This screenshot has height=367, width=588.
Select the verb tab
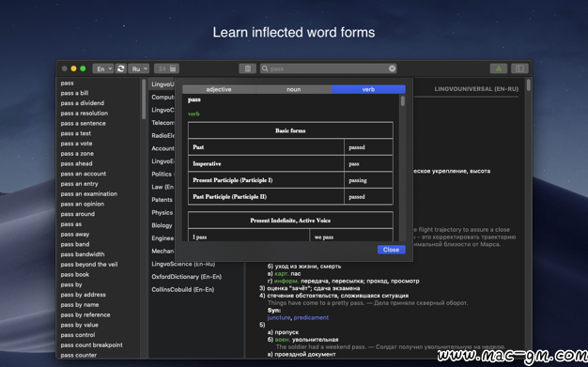[368, 89]
